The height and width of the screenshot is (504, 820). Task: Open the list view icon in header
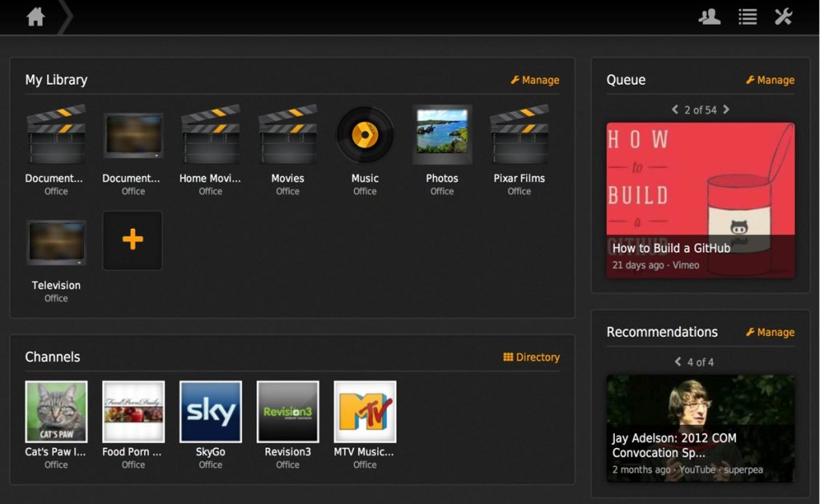click(x=747, y=17)
